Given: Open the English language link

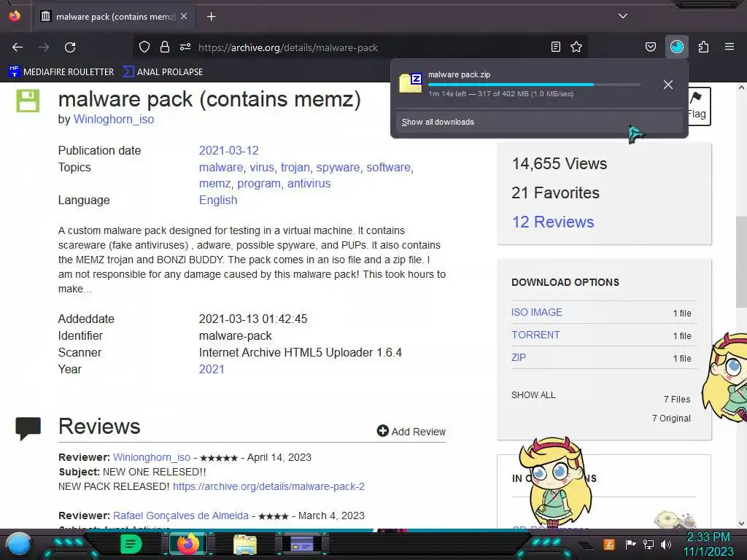Looking at the screenshot, I should click(218, 201).
